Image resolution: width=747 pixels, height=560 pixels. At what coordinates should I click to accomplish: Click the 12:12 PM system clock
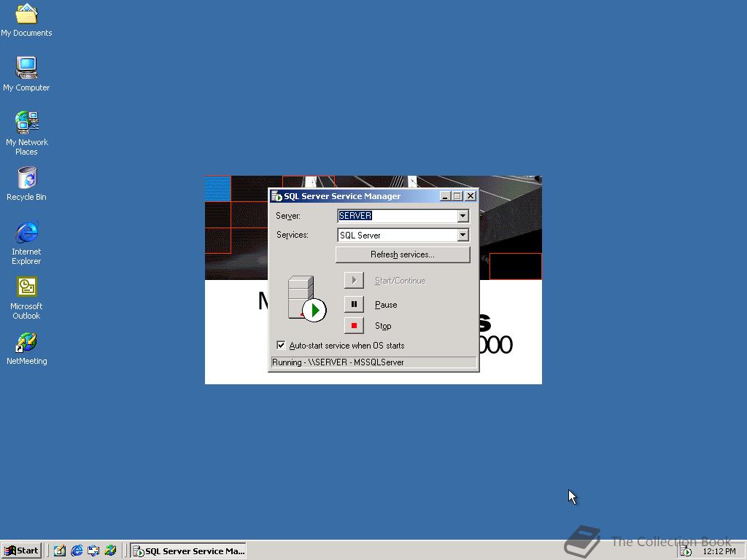click(719, 551)
